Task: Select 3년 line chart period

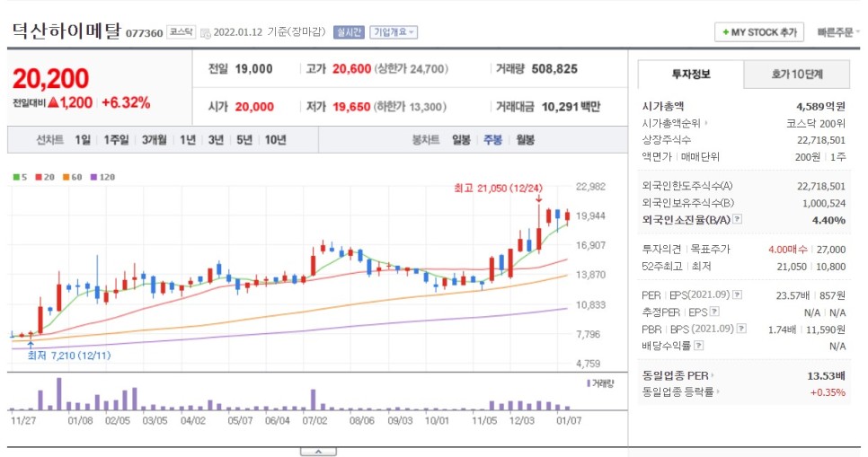Action: (x=216, y=140)
